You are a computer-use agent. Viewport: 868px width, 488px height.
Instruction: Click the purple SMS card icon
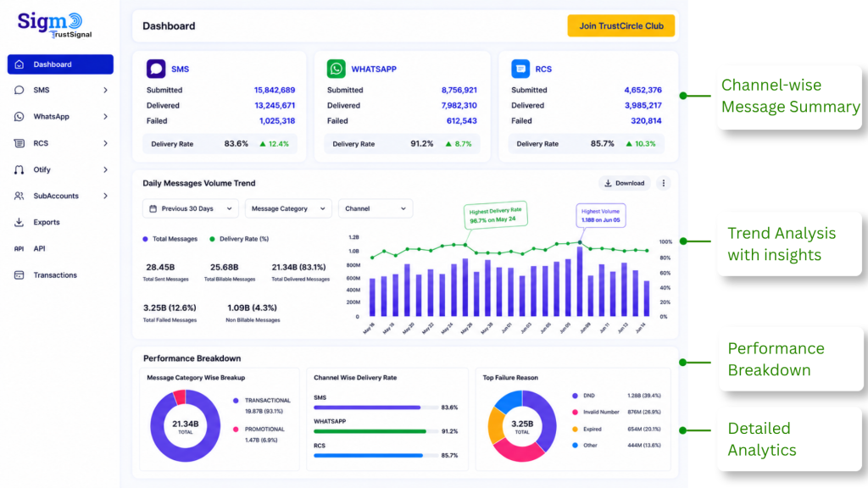(x=156, y=69)
